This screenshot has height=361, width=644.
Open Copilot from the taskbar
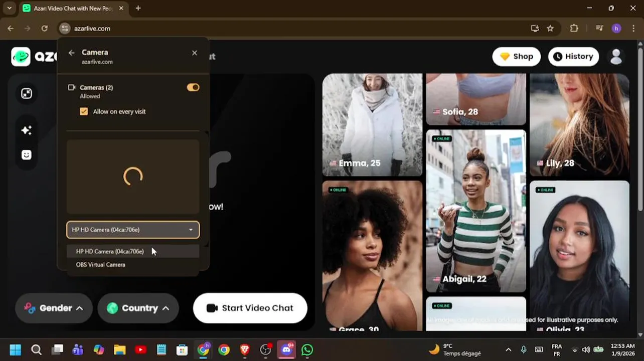coord(99,349)
